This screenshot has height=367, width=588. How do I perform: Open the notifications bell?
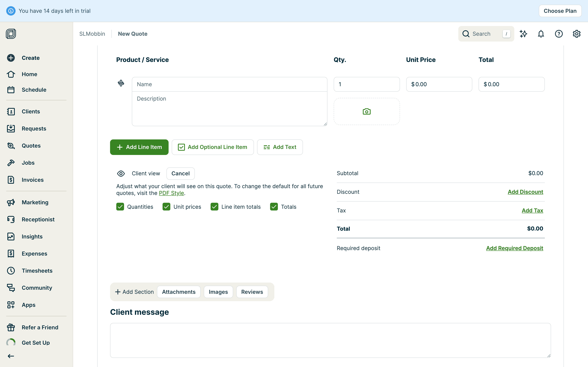[541, 34]
